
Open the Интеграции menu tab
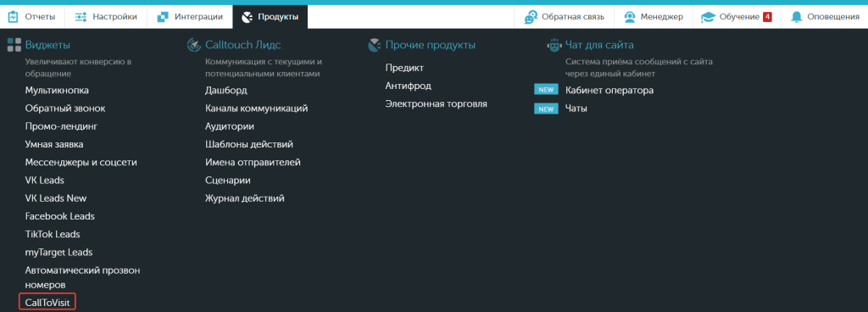point(190,17)
